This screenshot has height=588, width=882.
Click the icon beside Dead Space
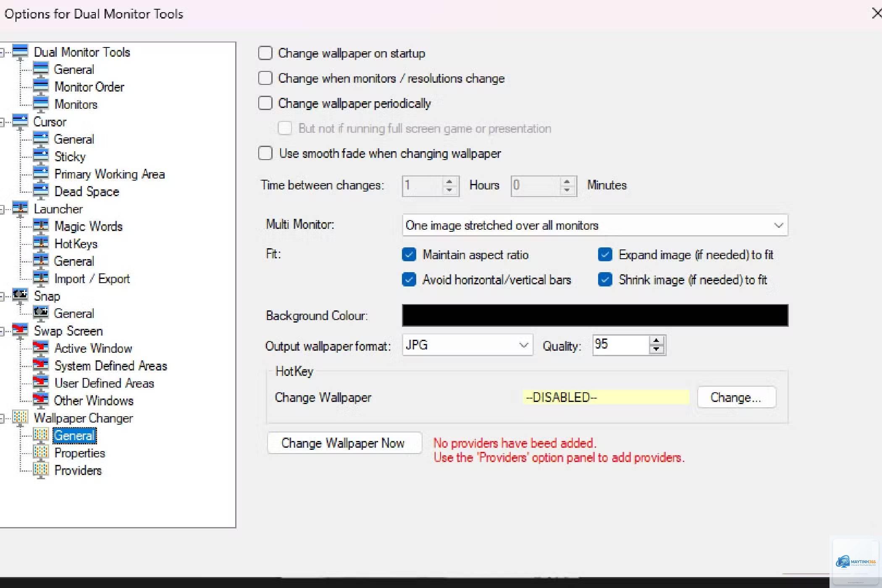click(x=41, y=192)
